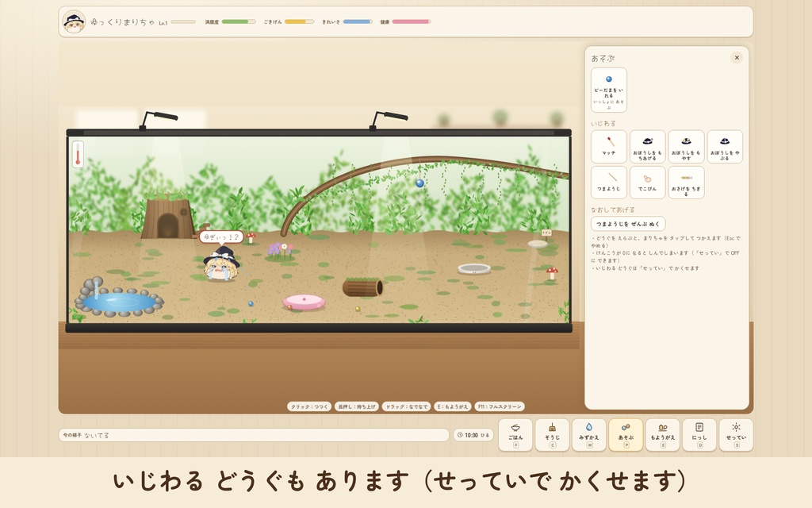Viewport: 812px width, 508px height.
Task: Open the ごはん feeding menu
Action: point(515,435)
